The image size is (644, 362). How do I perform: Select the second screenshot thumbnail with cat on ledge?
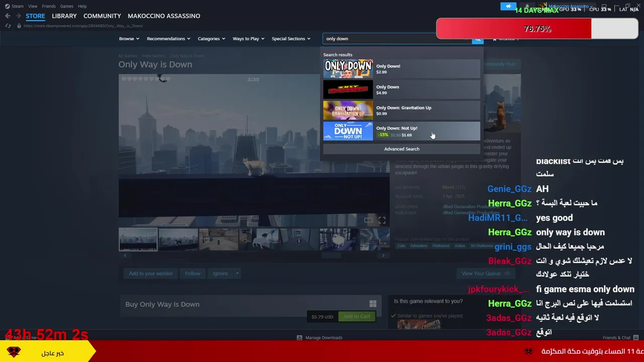[178, 239]
